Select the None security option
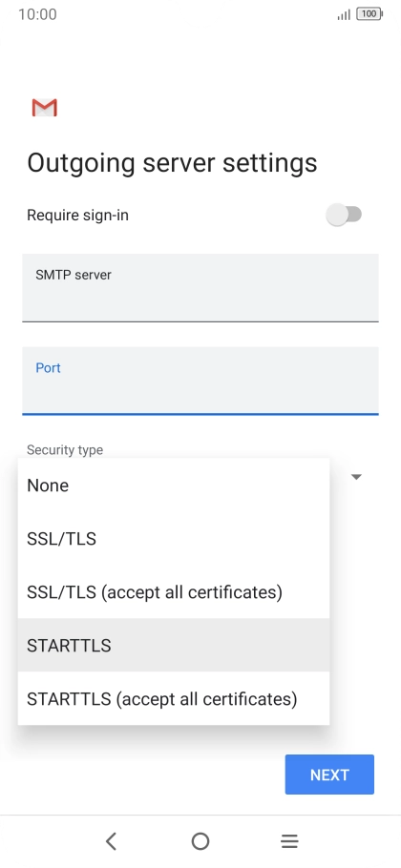This screenshot has width=401, height=868. point(174,486)
